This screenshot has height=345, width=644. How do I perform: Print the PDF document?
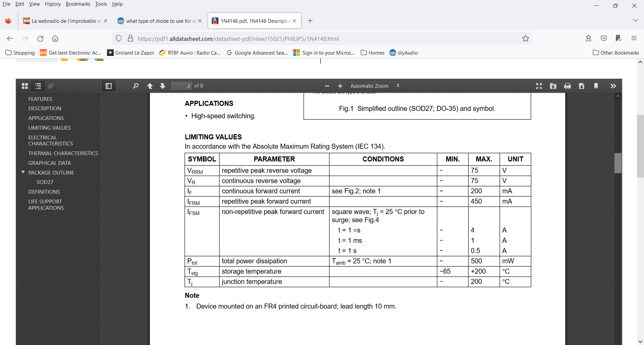(x=568, y=86)
